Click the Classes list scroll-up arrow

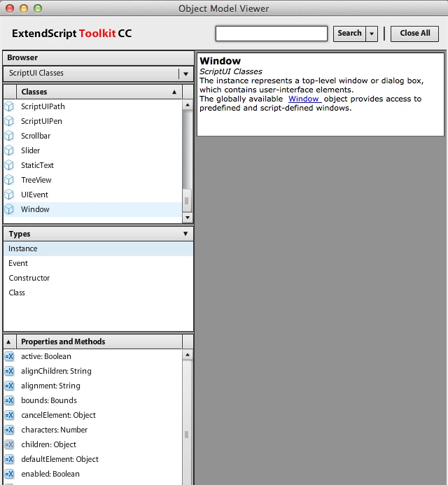pos(188,105)
